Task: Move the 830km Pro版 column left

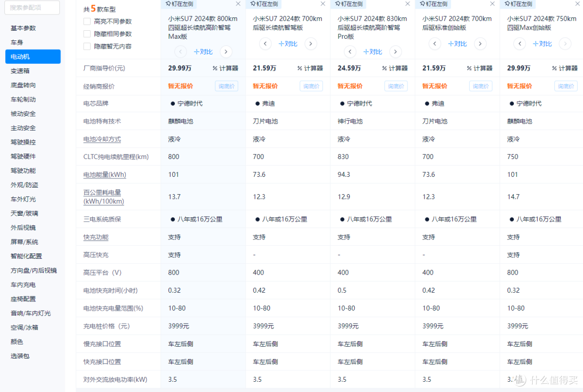Action: coord(350,52)
